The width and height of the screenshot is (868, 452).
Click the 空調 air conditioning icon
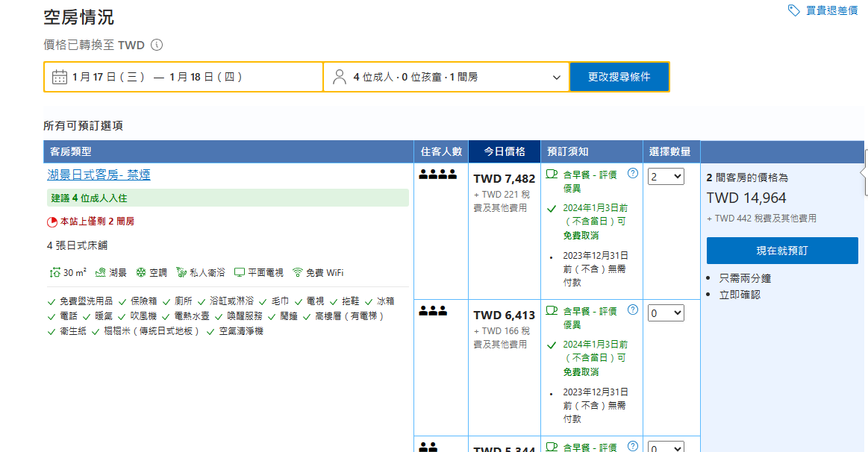(x=141, y=272)
